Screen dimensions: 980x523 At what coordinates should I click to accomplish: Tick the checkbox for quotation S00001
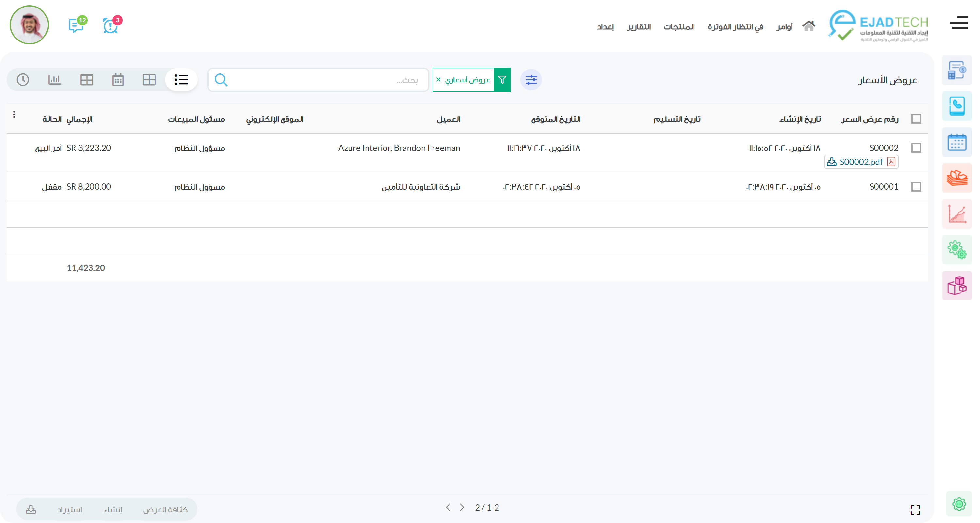916,187
